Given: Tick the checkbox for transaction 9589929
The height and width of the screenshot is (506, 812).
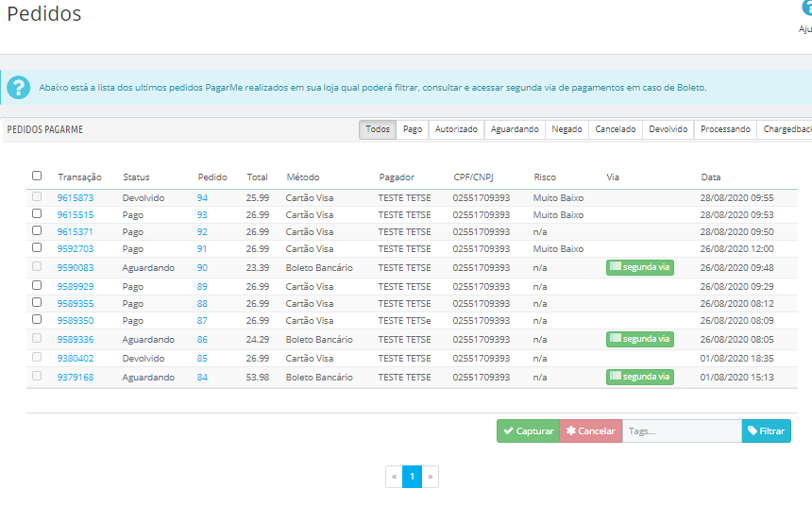Looking at the screenshot, I should click(37, 285).
